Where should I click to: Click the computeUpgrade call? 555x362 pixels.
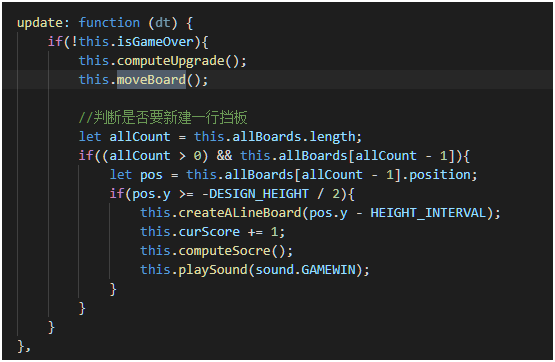point(171,61)
